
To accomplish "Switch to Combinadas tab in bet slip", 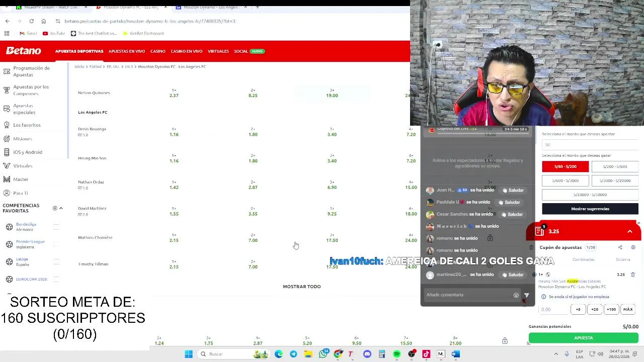I will click(584, 259).
